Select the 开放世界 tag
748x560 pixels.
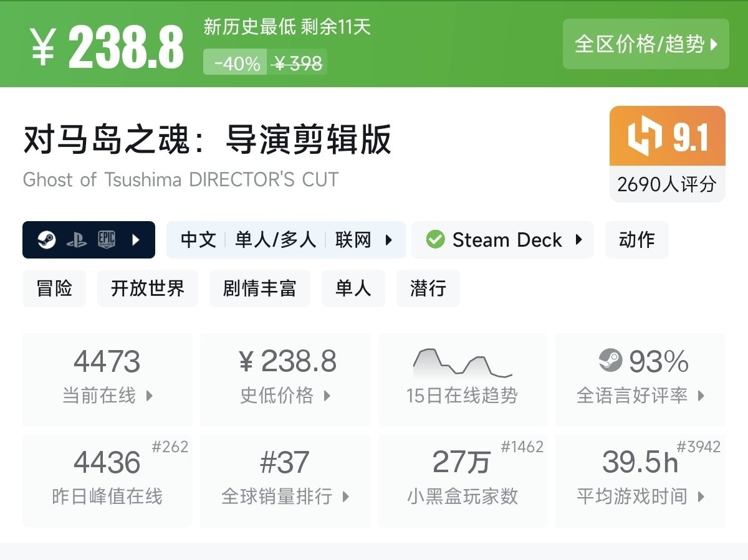tap(148, 288)
